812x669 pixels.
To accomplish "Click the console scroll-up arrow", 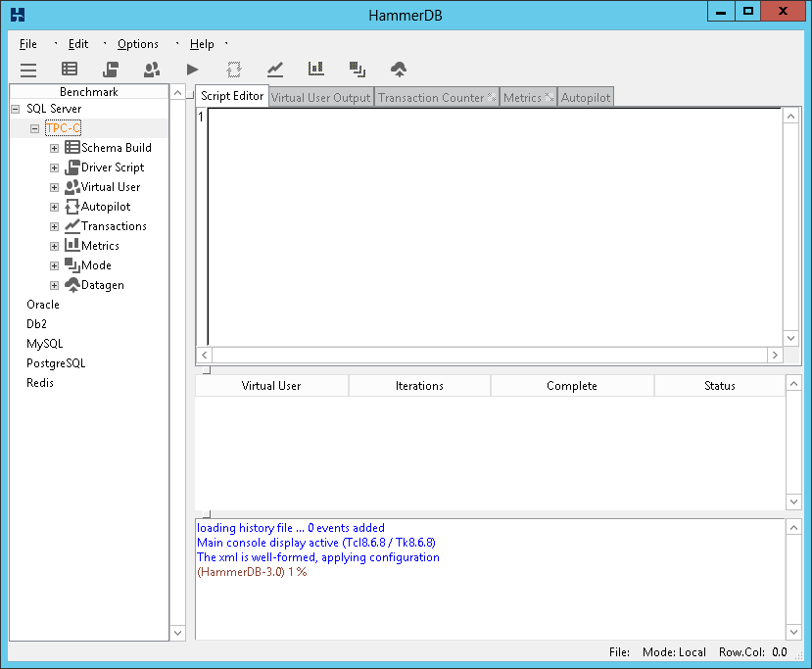I will click(793, 528).
